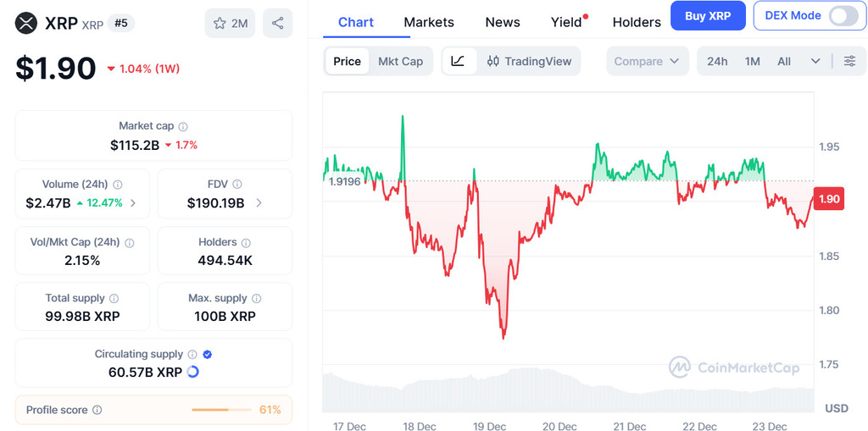
Task: Open chart settings sliders icon
Action: click(x=849, y=61)
